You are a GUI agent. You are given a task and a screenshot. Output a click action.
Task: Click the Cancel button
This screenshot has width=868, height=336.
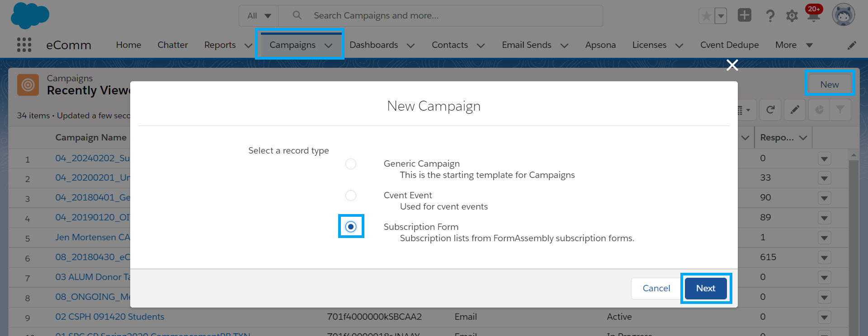click(656, 288)
